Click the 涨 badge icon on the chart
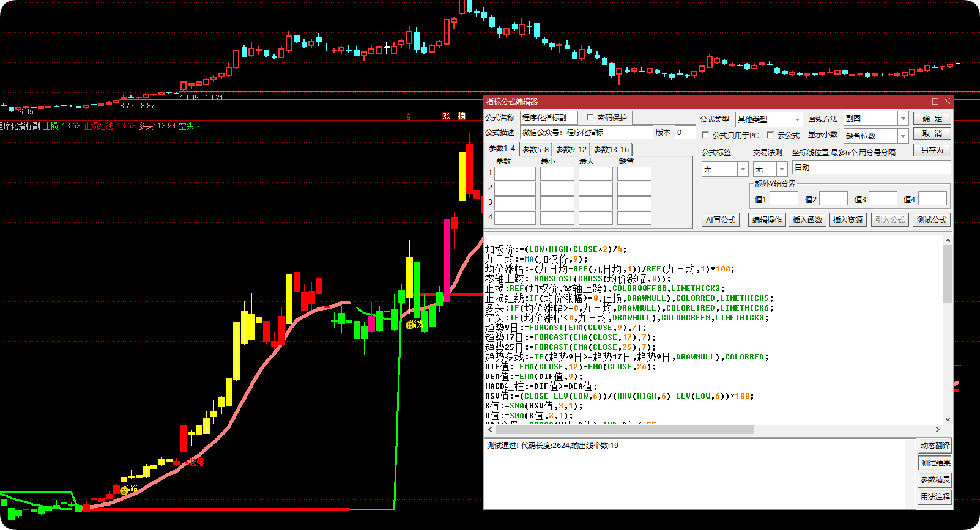 [446, 116]
